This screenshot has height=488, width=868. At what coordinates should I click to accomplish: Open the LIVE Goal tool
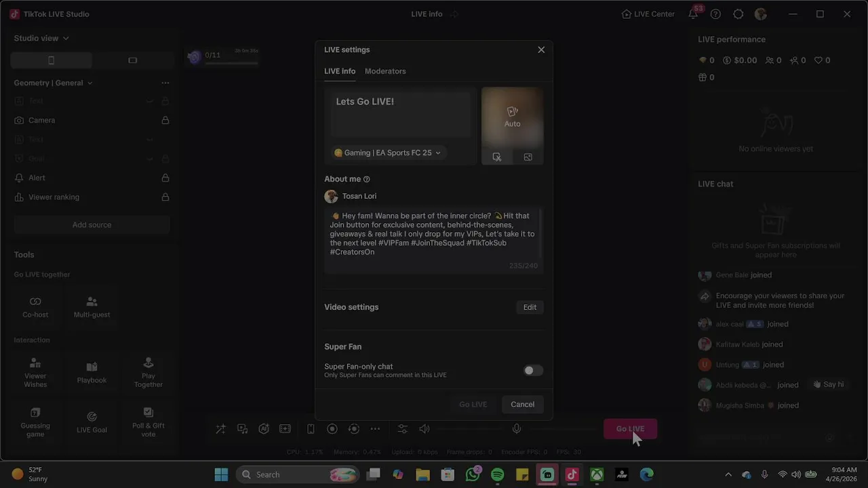[92, 421]
